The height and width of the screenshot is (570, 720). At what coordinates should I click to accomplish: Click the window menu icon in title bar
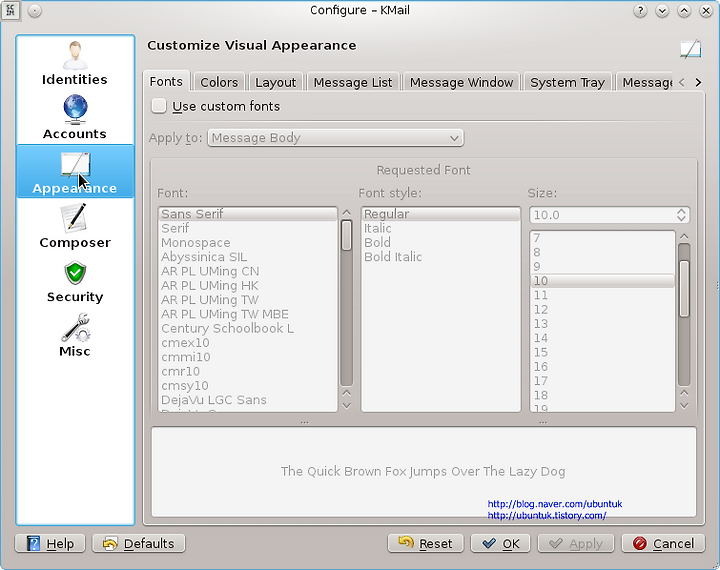tap(10, 10)
